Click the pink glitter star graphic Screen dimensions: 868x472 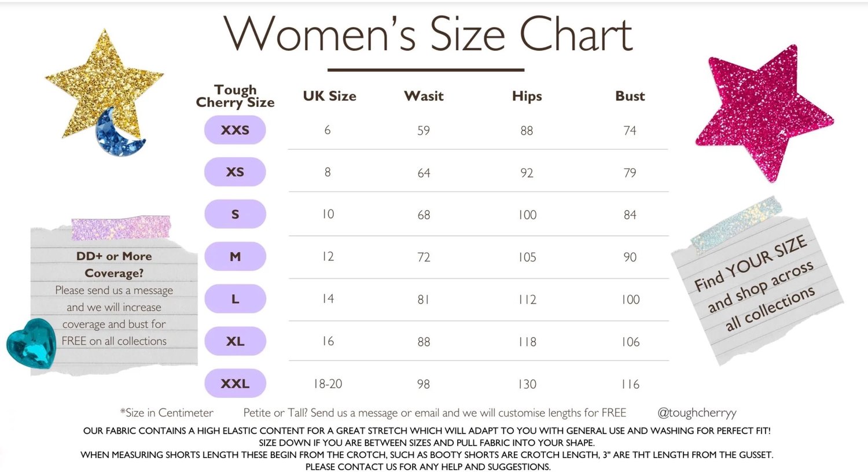(763, 113)
